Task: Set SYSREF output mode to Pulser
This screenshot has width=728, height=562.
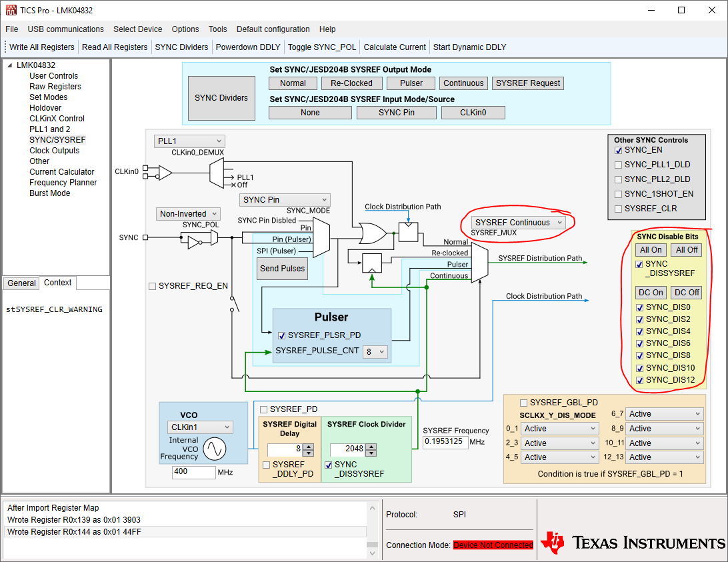Action: [411, 83]
